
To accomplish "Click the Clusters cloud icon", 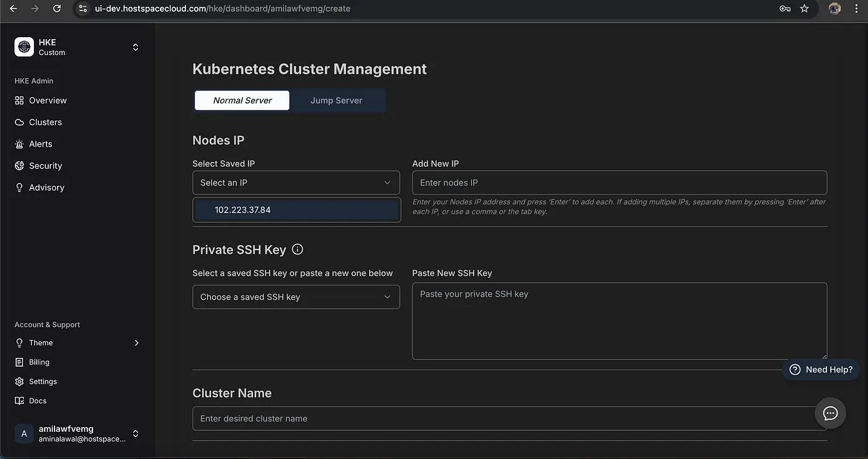I will tap(19, 122).
